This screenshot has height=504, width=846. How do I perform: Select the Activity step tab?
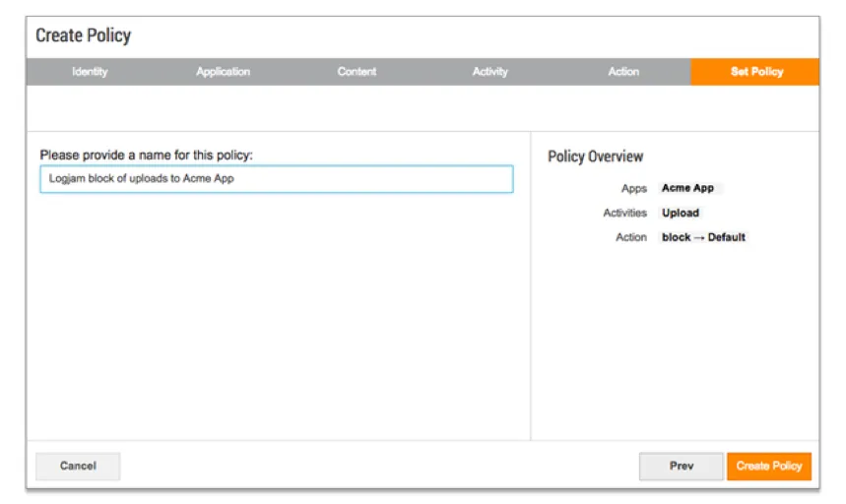pyautogui.click(x=489, y=72)
